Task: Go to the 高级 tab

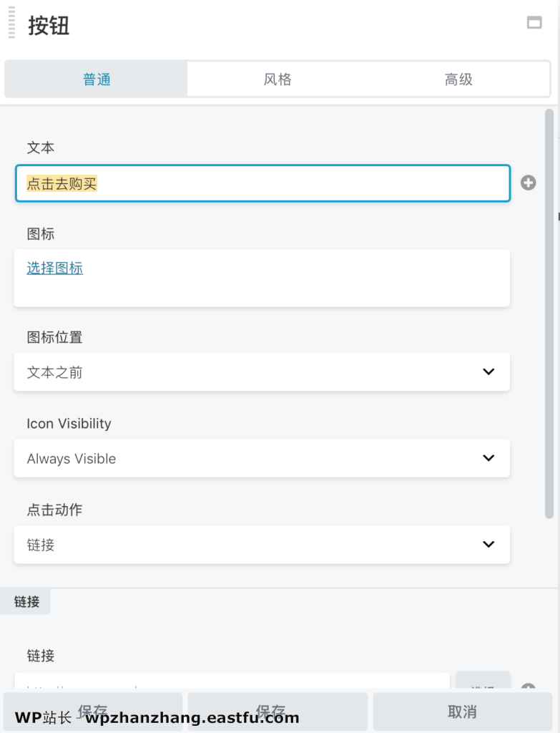Action: pyautogui.click(x=458, y=79)
